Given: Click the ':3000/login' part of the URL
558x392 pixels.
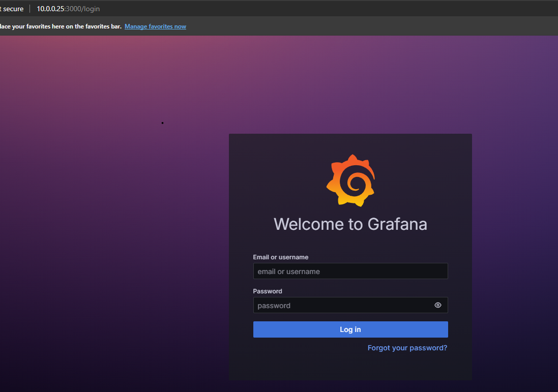Looking at the screenshot, I should click(x=82, y=9).
